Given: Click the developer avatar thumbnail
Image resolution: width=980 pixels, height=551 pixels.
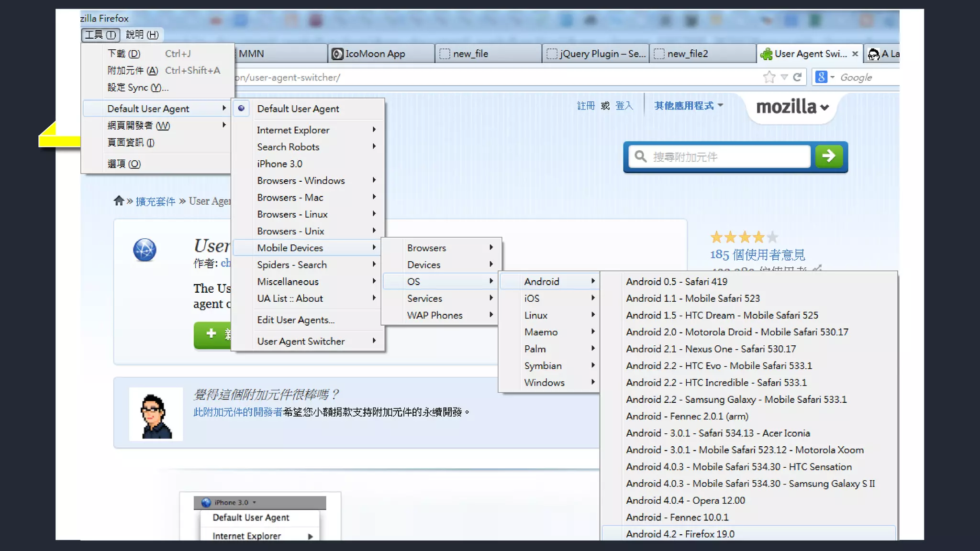Looking at the screenshot, I should (x=156, y=414).
